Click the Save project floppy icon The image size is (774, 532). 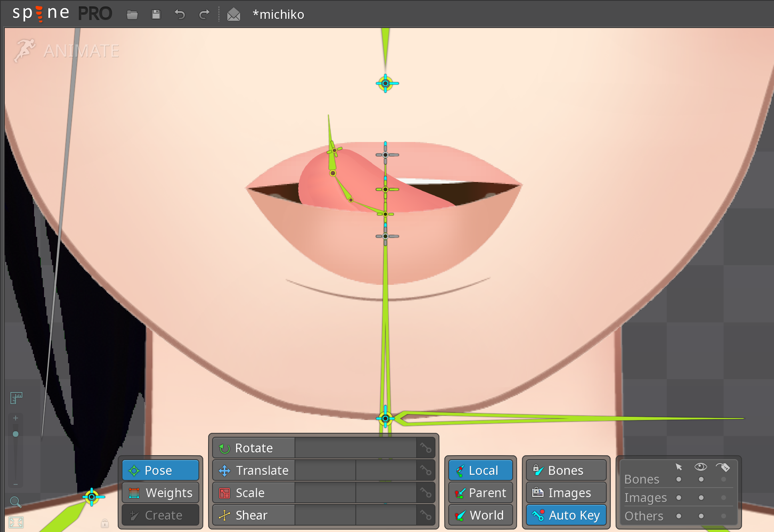[x=156, y=15]
